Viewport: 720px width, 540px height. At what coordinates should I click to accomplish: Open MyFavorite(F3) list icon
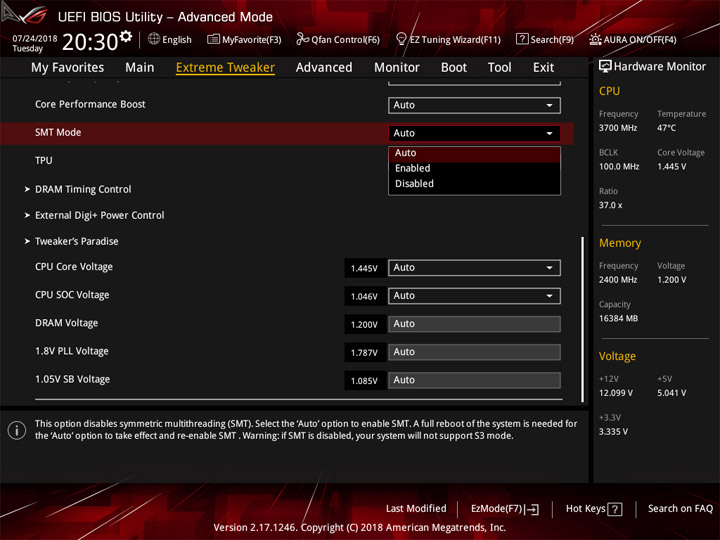point(213,39)
